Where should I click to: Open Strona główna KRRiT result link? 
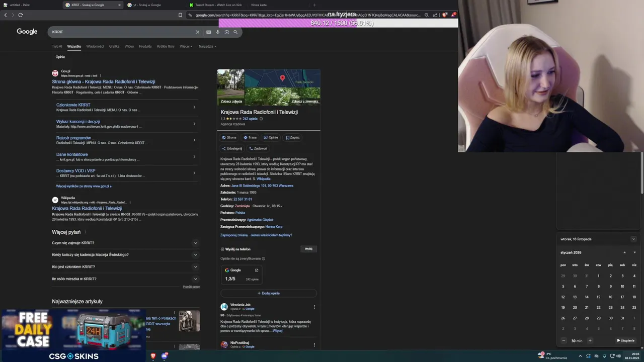104,81
